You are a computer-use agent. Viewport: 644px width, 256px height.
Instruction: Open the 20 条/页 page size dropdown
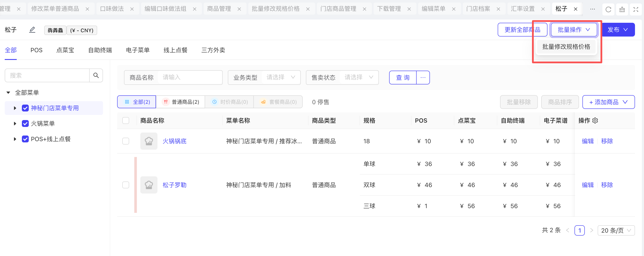[x=616, y=230]
